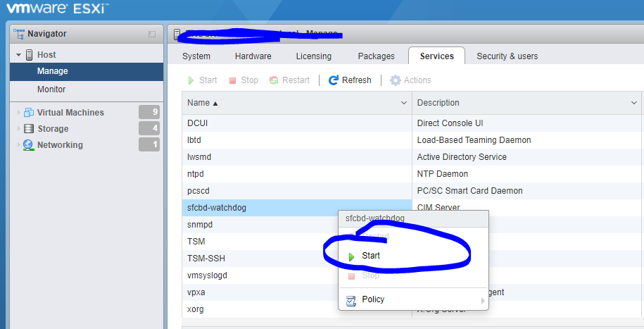
Task: Click the Host server icon
Action: 29,55
